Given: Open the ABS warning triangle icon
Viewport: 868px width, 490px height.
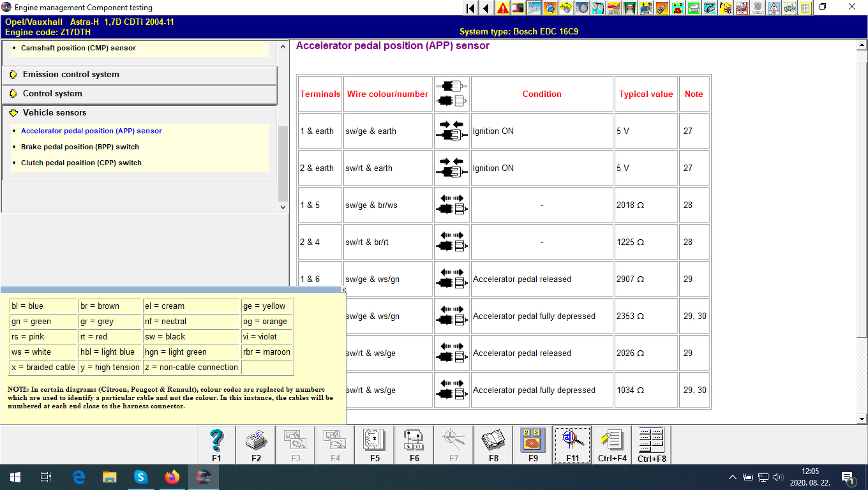Looking at the screenshot, I should [773, 8].
